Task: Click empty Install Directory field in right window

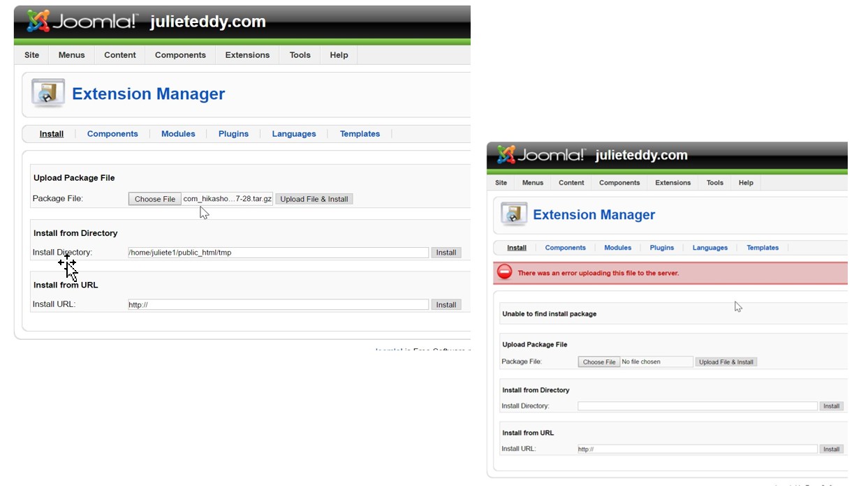Action: point(698,406)
